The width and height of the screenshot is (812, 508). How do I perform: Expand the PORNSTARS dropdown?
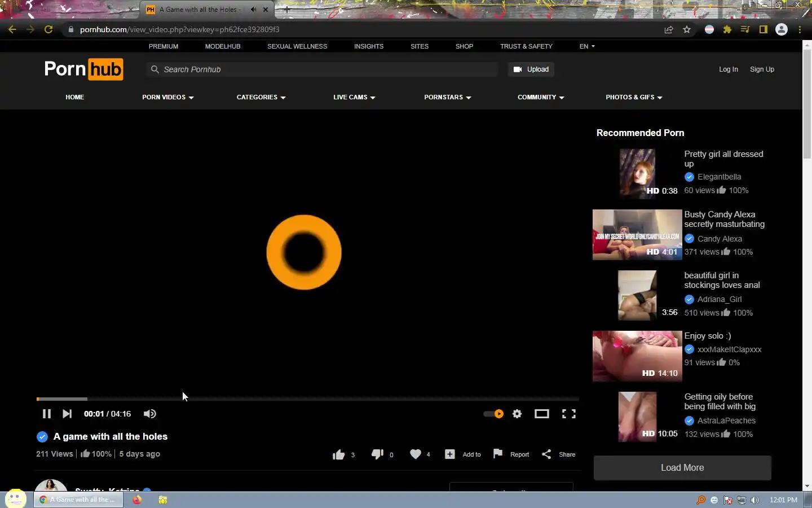click(448, 97)
